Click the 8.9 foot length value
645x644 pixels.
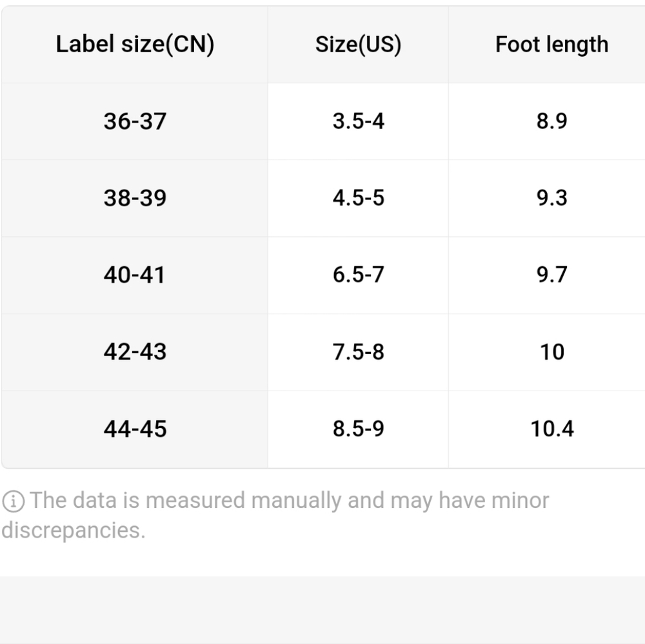(551, 121)
